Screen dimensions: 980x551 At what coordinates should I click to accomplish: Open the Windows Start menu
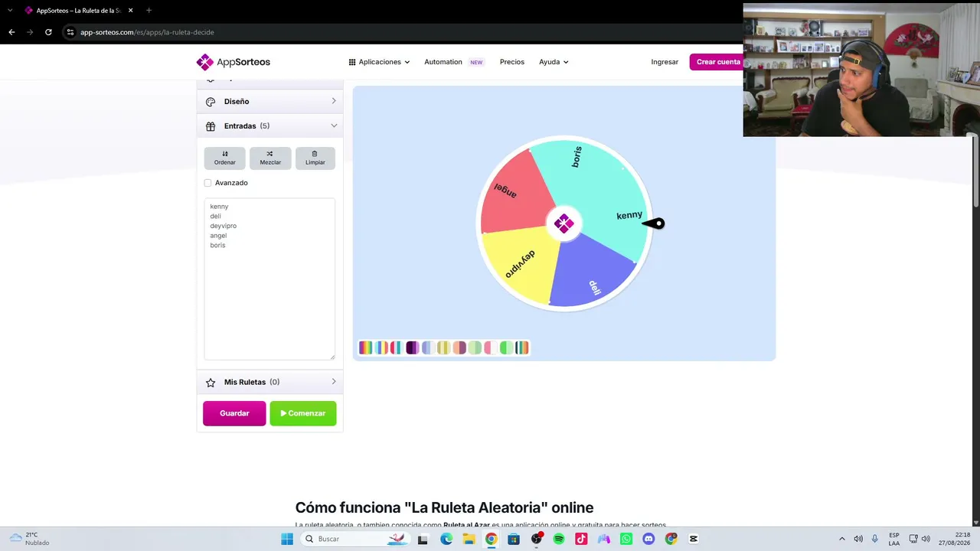click(287, 539)
